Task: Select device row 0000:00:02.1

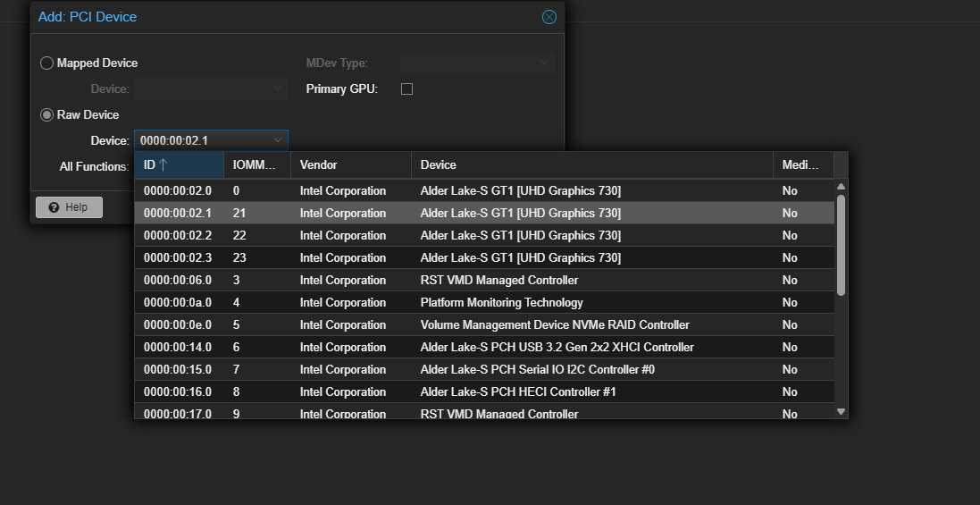Action: point(484,213)
